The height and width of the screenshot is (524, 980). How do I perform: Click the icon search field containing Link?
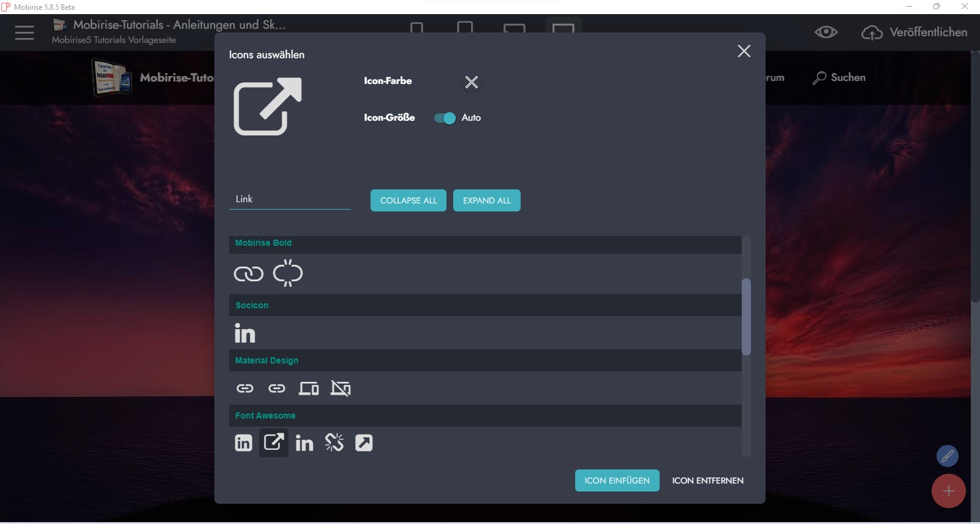(290, 199)
